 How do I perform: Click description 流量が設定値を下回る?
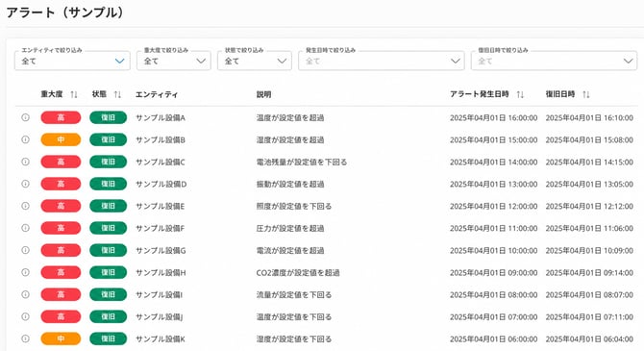pyautogui.click(x=294, y=295)
